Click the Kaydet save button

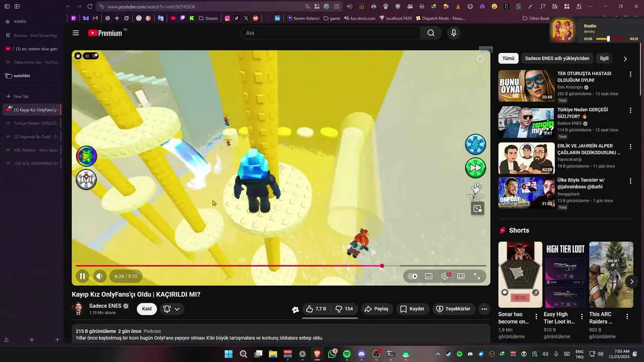(x=412, y=309)
